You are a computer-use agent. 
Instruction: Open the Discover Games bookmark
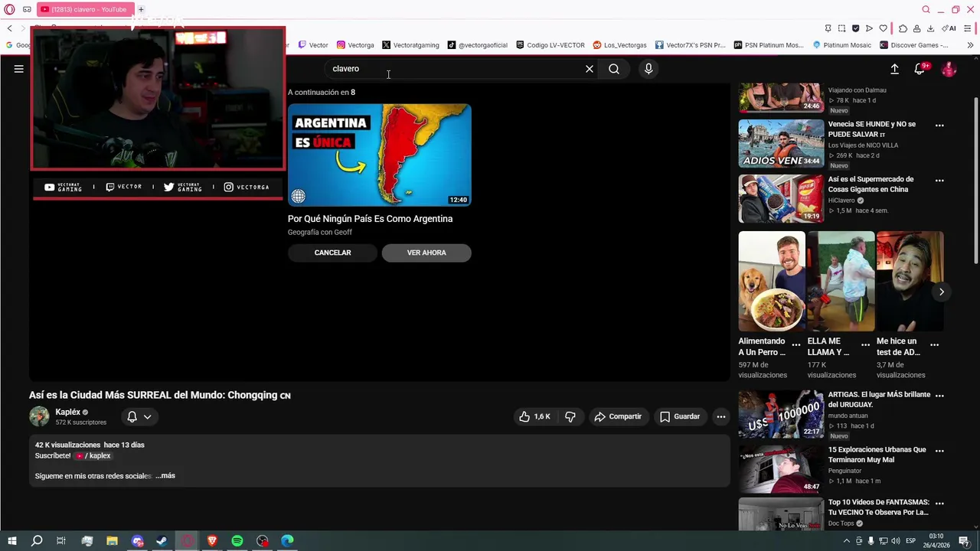(x=913, y=45)
